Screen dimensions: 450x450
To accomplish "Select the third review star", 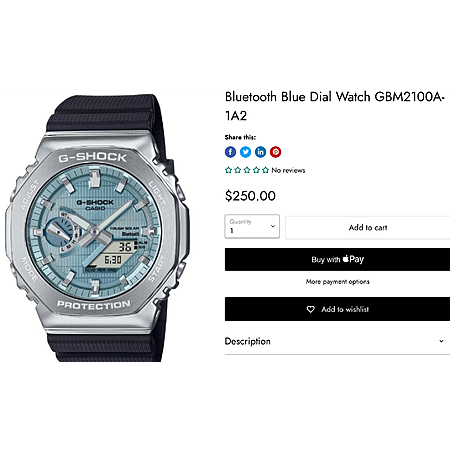I will (x=247, y=170).
